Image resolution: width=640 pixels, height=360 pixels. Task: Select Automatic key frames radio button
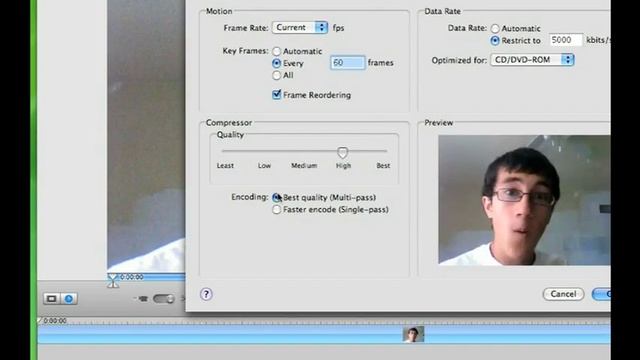click(277, 51)
